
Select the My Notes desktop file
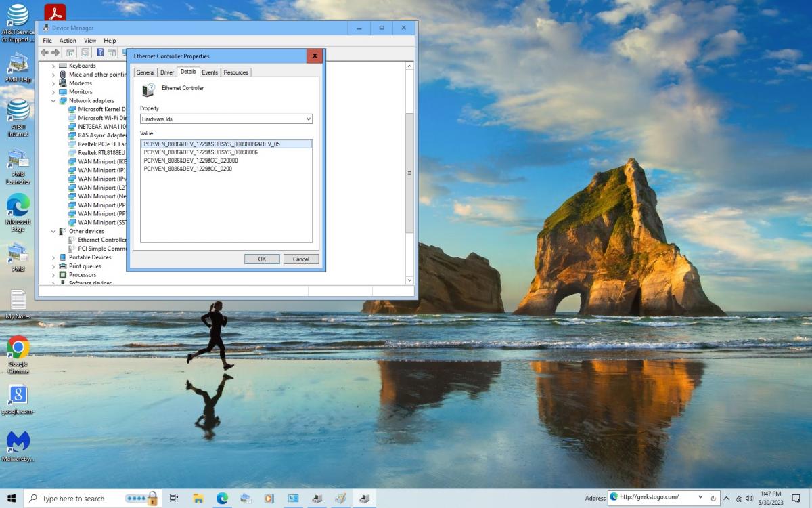[x=18, y=304]
